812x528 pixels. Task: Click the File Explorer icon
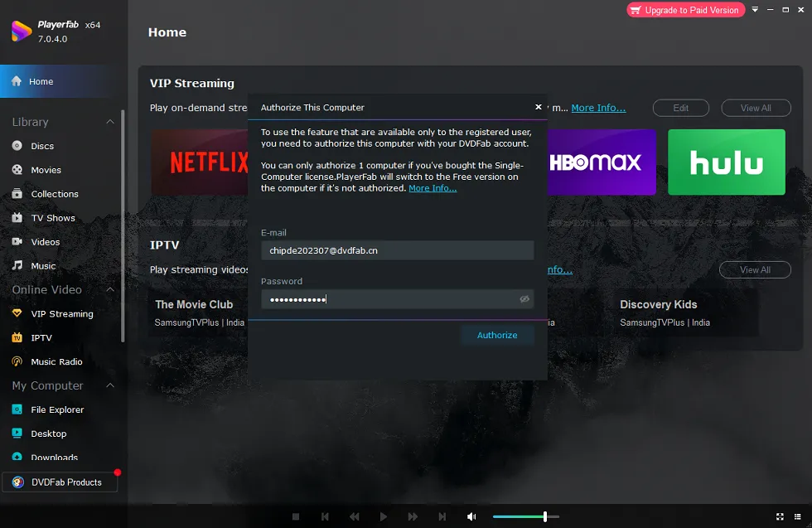pos(17,409)
